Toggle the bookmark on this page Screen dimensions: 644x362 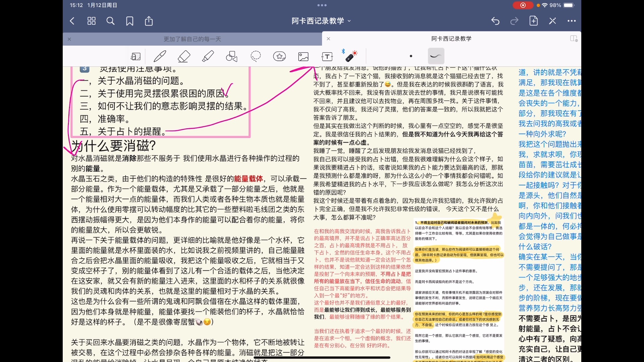(129, 21)
